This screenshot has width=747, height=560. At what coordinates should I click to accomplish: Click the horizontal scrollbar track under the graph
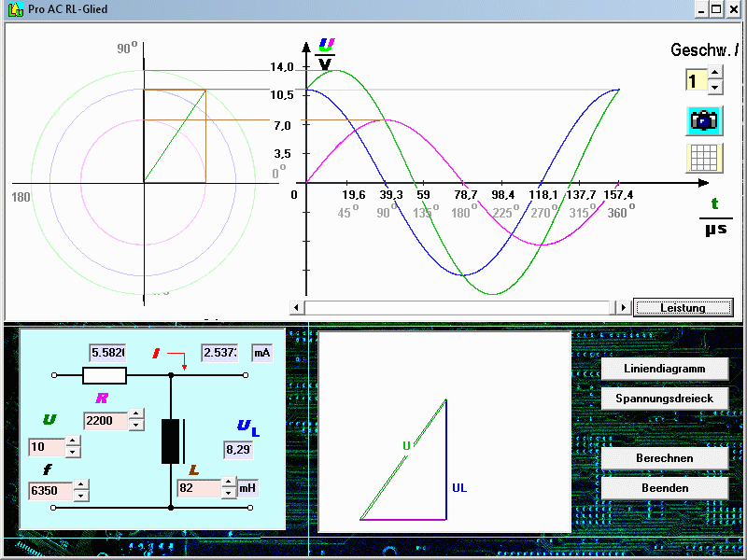[459, 308]
